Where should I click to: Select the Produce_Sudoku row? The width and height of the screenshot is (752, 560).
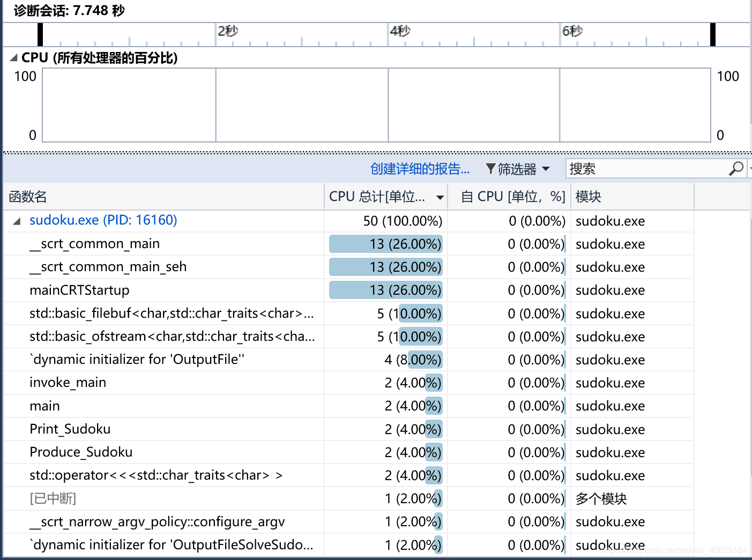coord(348,452)
